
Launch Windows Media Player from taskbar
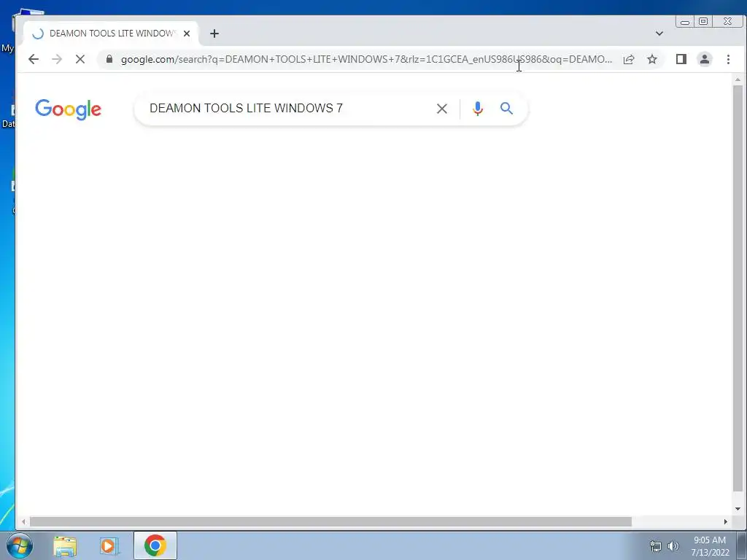click(109, 545)
